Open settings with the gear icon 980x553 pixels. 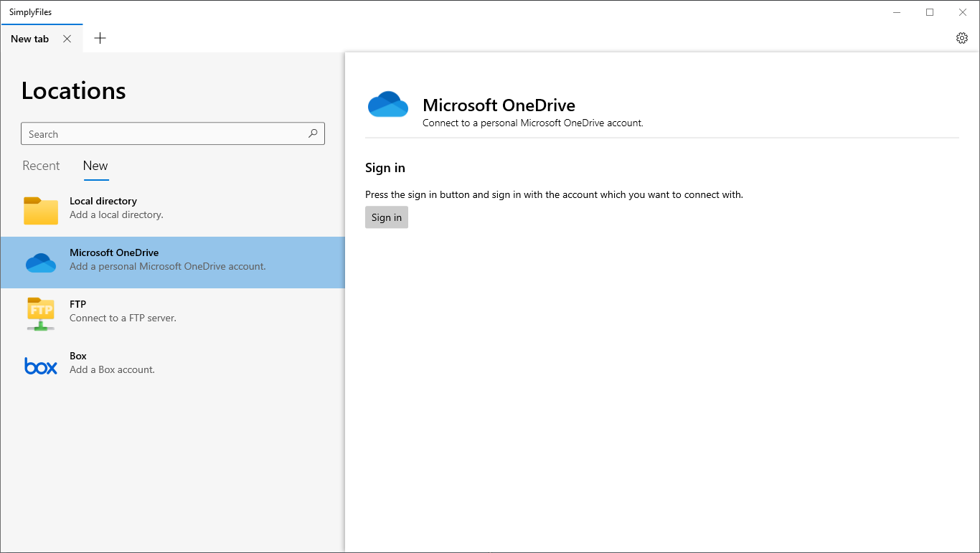tap(962, 38)
